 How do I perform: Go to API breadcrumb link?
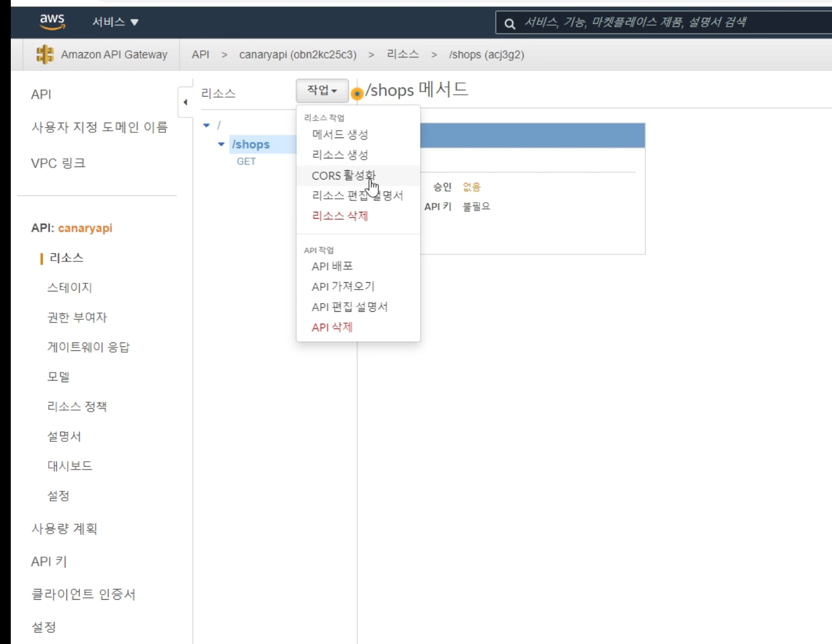(x=200, y=55)
